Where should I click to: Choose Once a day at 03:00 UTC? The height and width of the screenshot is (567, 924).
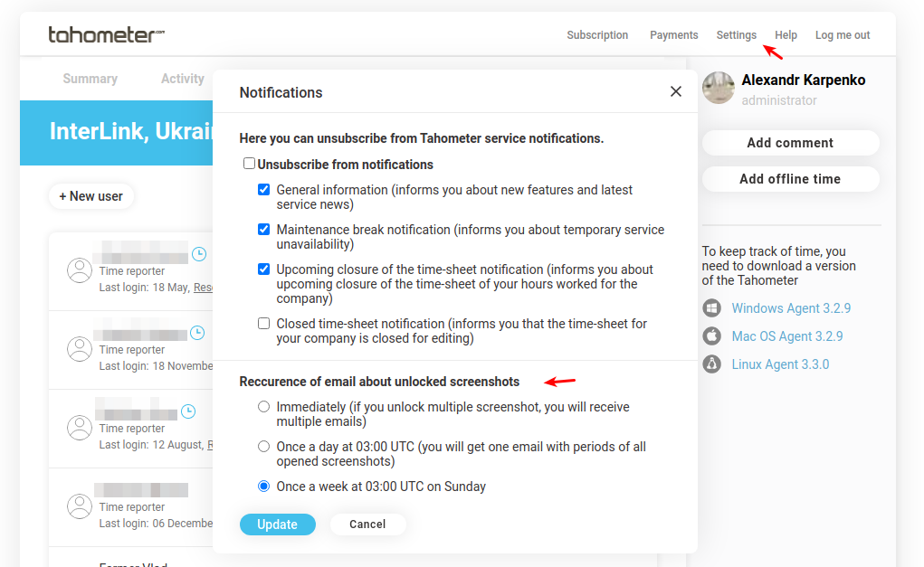point(263,447)
